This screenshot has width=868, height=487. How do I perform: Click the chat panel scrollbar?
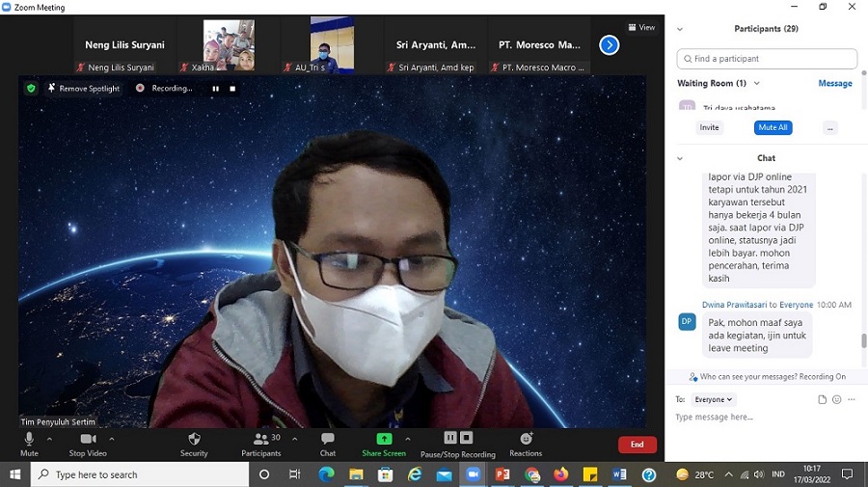tap(863, 340)
